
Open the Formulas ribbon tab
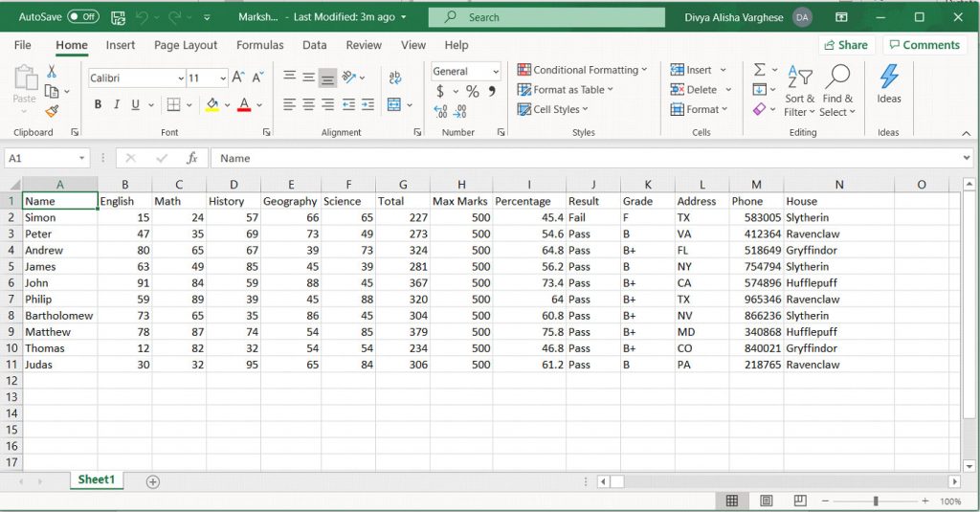click(259, 45)
